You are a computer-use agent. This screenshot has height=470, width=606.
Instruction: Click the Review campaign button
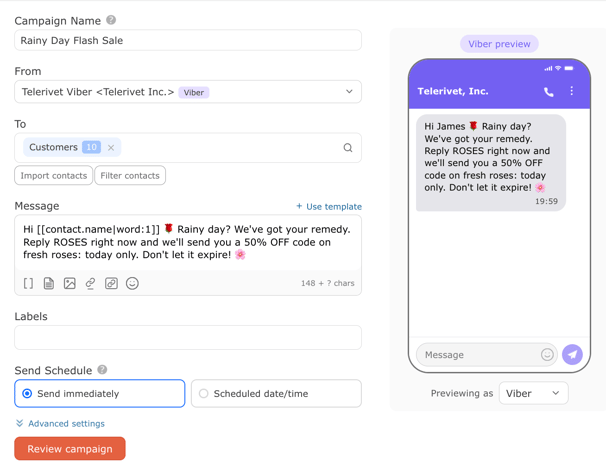tap(70, 449)
